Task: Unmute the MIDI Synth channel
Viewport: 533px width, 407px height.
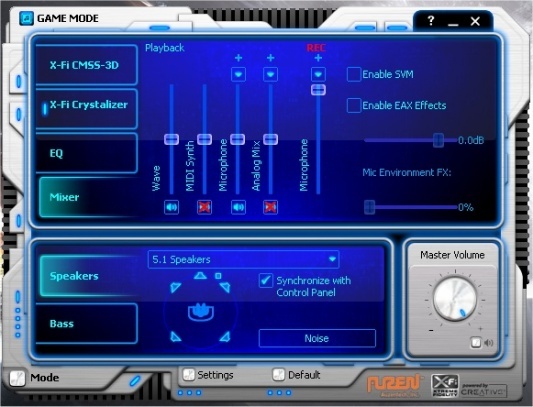Action: (x=204, y=207)
